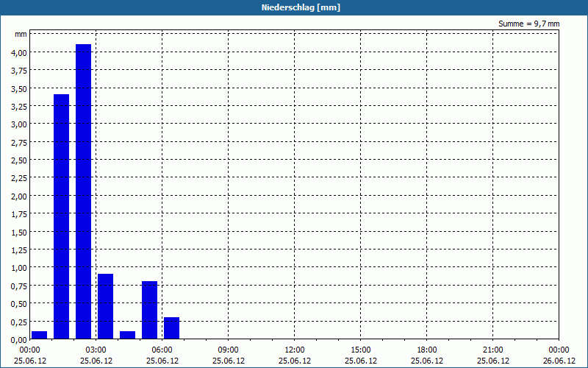Image resolution: width=588 pixels, height=368 pixels.
Task: Select the 18:00 tick label
Action: click(427, 350)
